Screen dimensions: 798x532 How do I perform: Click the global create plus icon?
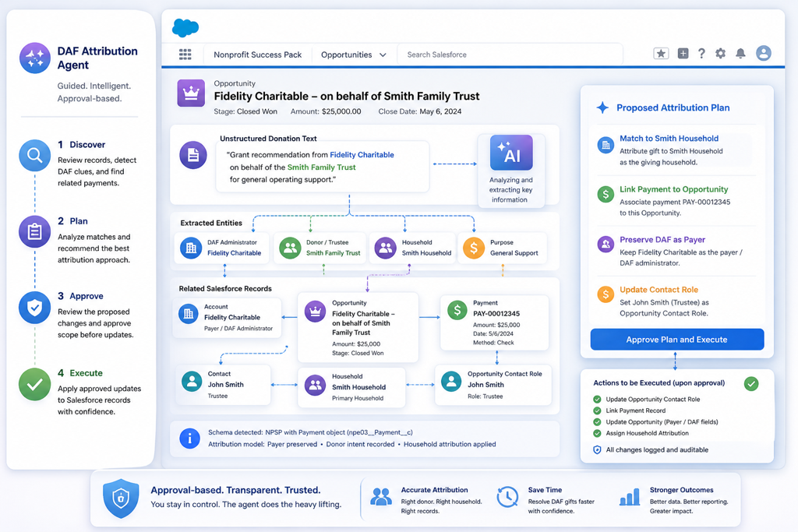[683, 54]
